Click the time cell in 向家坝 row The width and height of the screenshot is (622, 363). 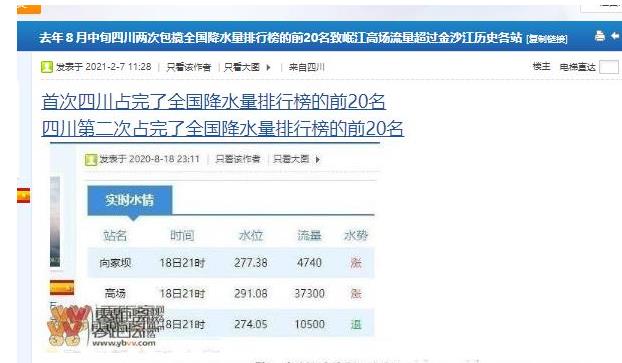(182, 263)
